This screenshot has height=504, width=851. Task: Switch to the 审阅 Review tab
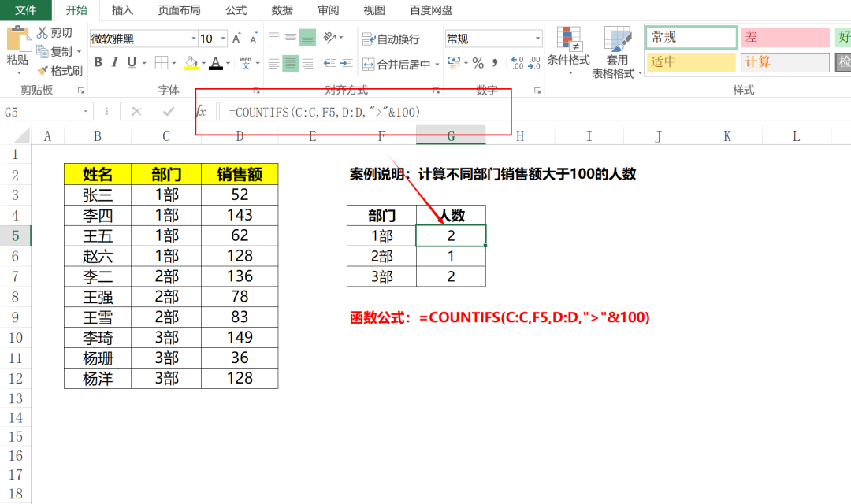329,9
